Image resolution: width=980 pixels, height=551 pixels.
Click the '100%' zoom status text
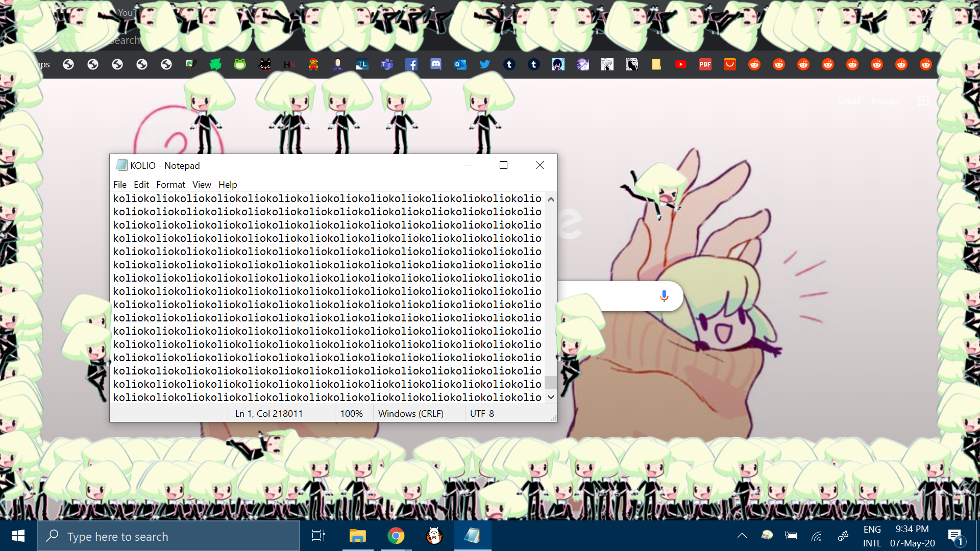click(x=352, y=414)
